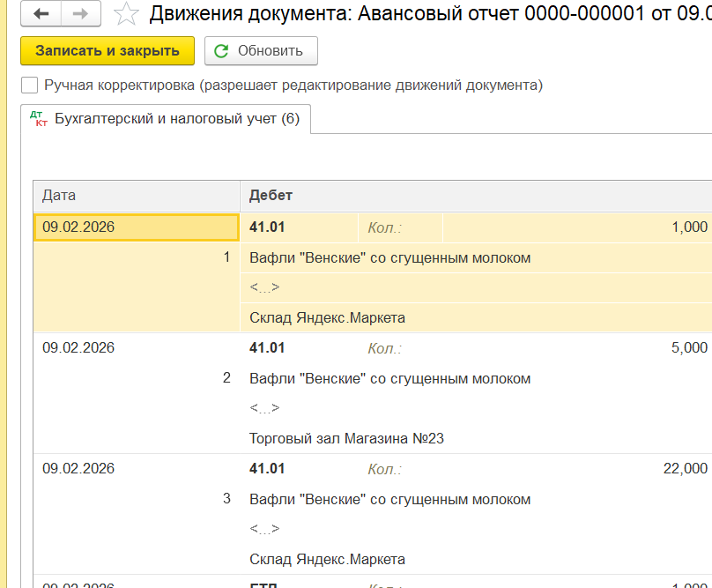Select the first row date cell 09.02.2026

click(136, 227)
